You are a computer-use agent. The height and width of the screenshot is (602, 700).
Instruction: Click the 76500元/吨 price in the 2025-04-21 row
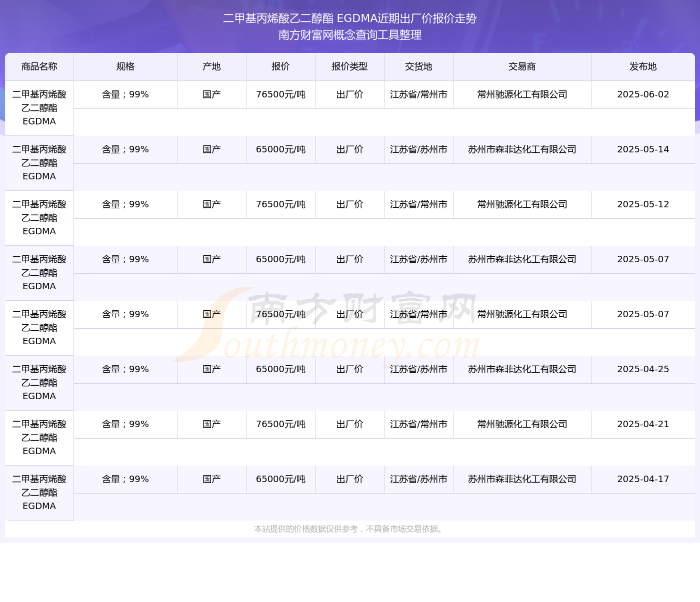click(281, 424)
